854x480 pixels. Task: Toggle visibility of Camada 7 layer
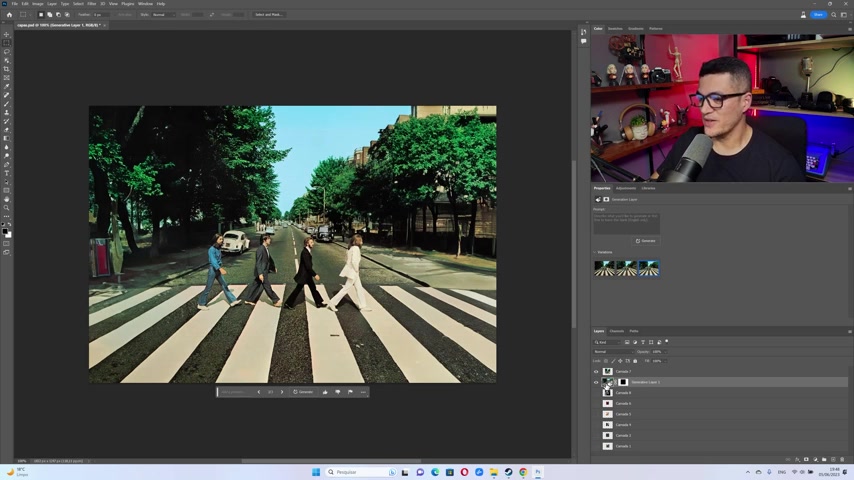[596, 372]
